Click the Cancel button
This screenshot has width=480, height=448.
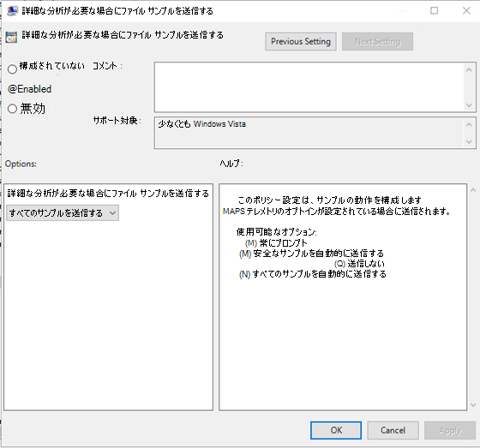pos(393,430)
